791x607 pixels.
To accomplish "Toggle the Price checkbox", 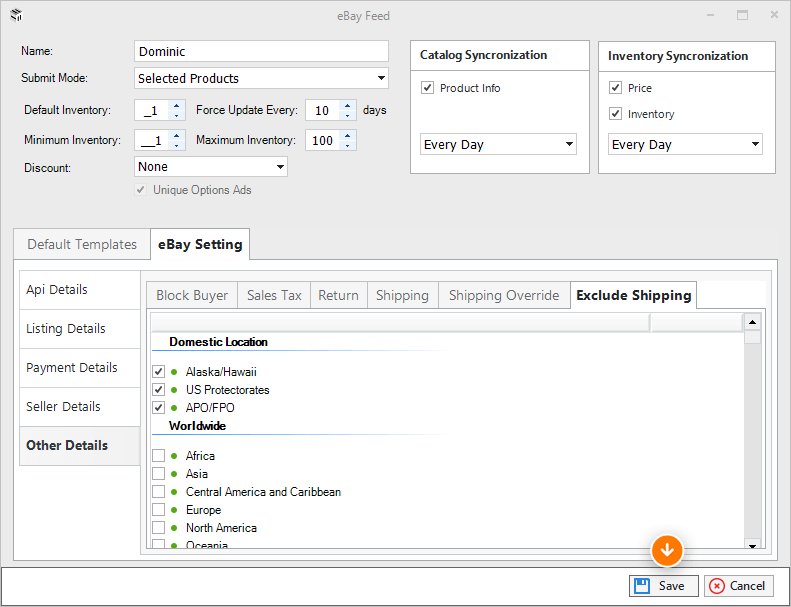I will [615, 88].
